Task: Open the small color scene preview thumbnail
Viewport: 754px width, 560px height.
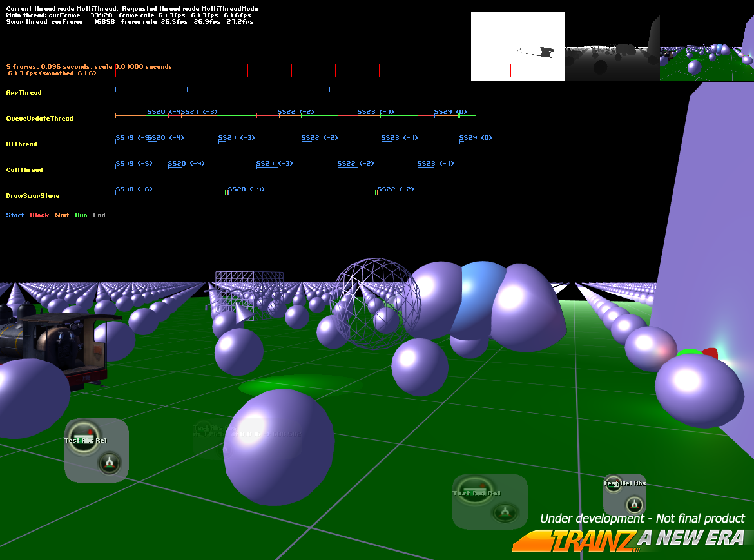Action: [707, 46]
